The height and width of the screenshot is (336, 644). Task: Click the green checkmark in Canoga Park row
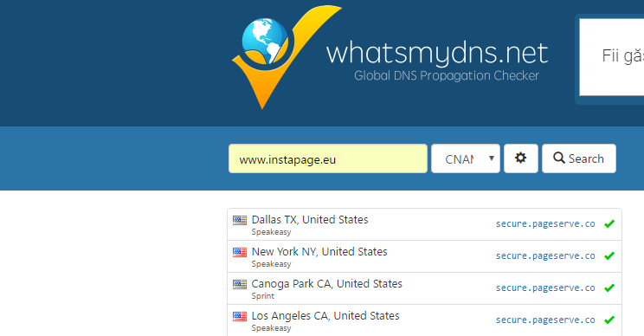click(x=609, y=288)
